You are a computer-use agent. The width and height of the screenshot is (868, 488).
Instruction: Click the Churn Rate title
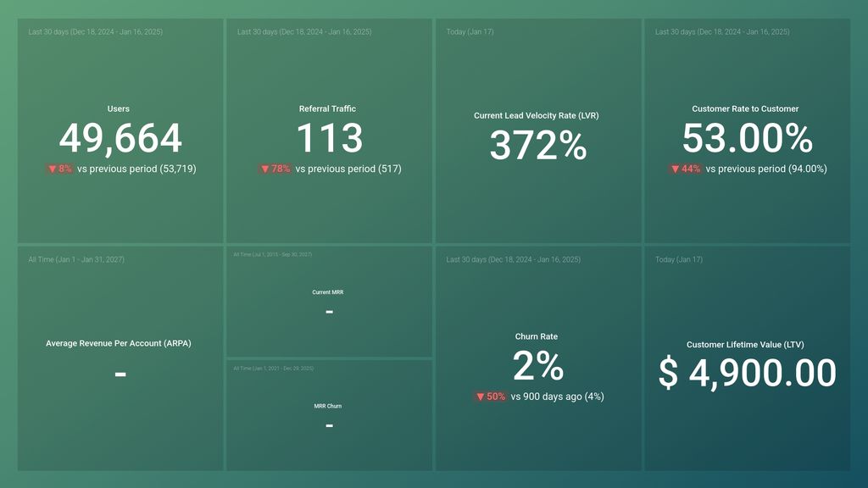point(537,336)
